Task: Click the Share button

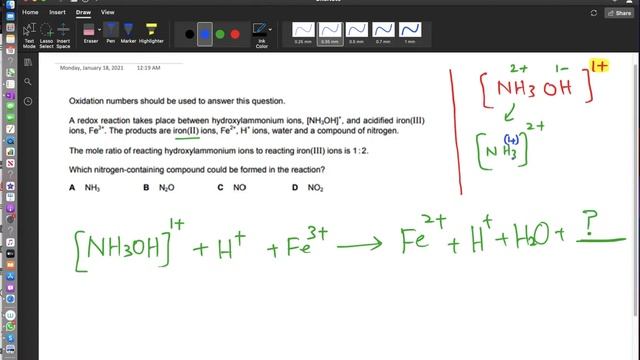Action: tap(619, 13)
